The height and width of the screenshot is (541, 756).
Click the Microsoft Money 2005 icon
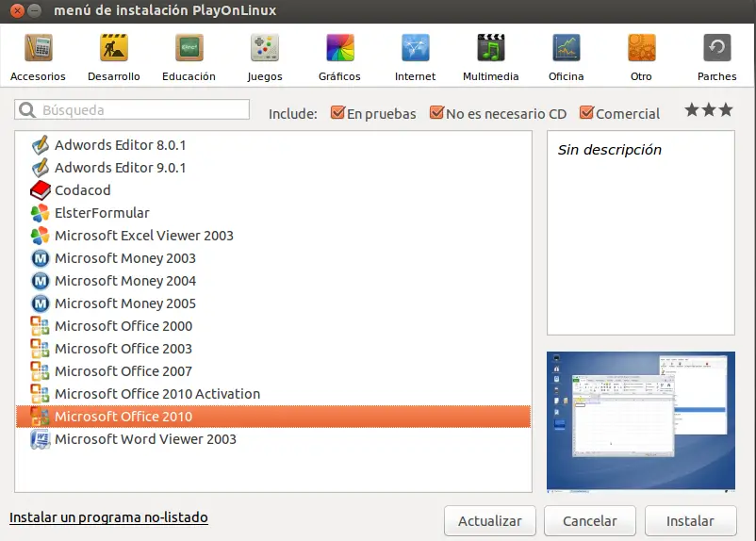point(40,303)
